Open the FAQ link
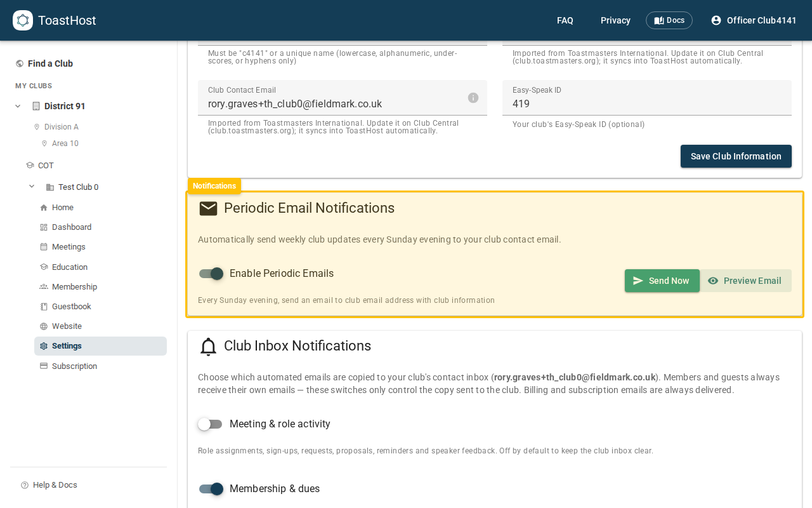Viewport: 812px width, 508px height. pyautogui.click(x=565, y=20)
